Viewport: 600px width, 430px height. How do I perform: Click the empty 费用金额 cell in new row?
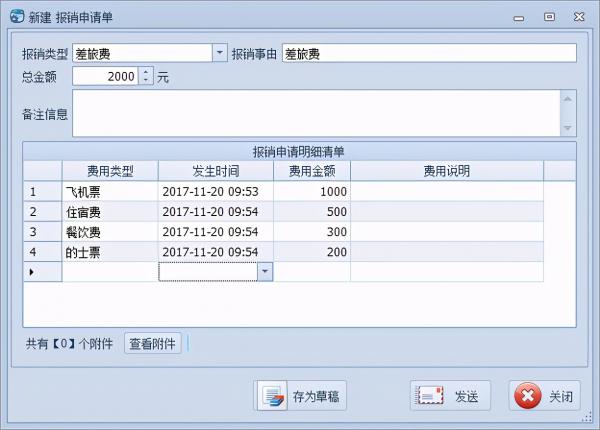pos(312,272)
